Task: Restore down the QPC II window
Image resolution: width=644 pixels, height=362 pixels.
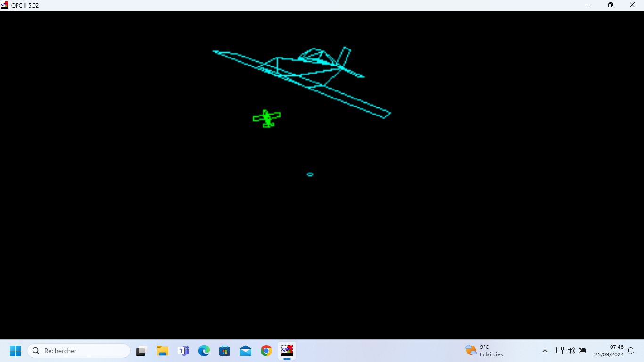Action: tap(611, 5)
